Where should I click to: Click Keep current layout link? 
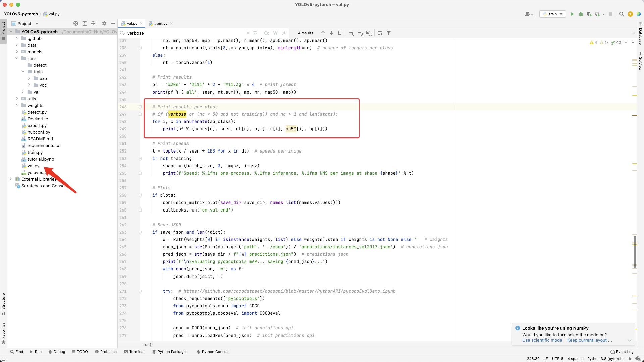click(x=587, y=340)
